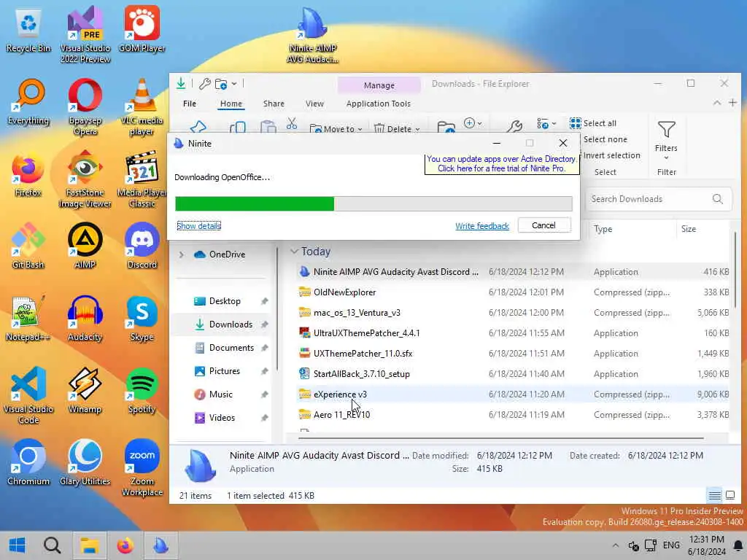Click the Ninite Pro free trial link
Screen dimensions: 747x560
pos(501,164)
